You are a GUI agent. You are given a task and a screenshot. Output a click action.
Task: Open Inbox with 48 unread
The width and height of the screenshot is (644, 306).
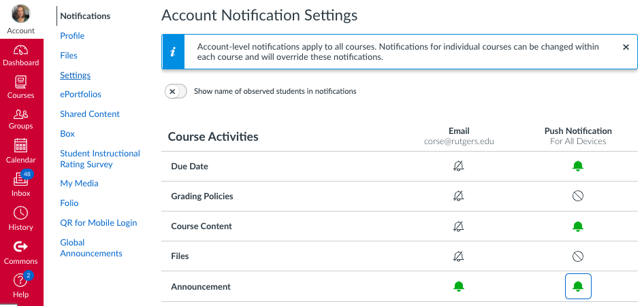tap(20, 184)
